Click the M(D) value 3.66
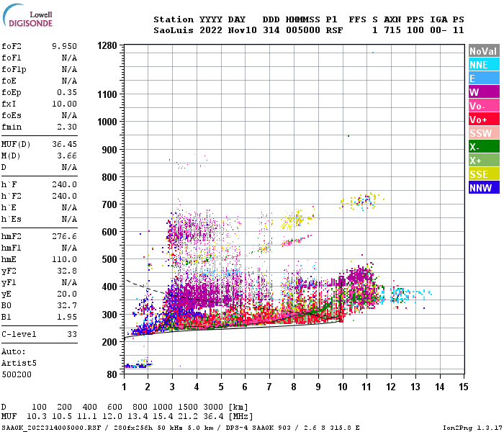Screen dimensions: 504x432 (x=67, y=156)
